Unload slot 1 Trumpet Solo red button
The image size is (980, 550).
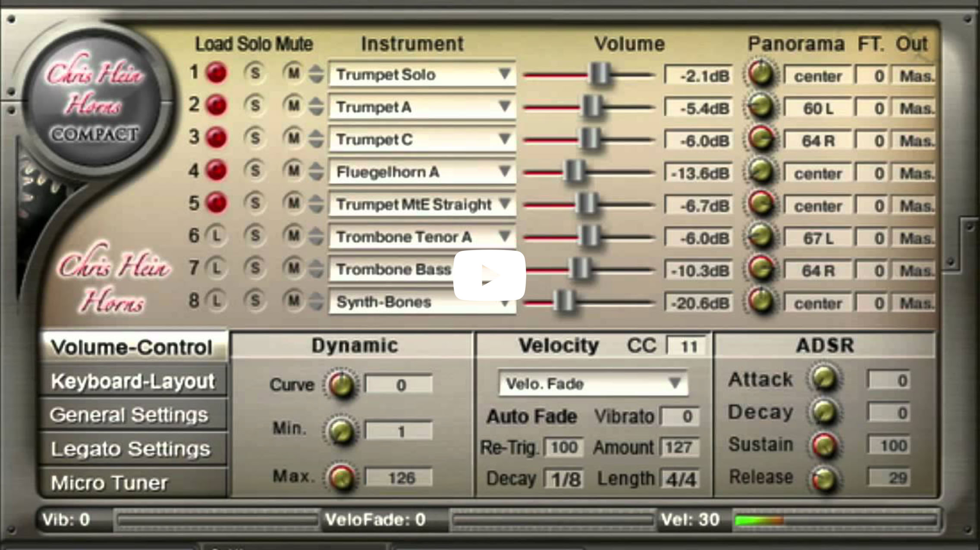217,72
